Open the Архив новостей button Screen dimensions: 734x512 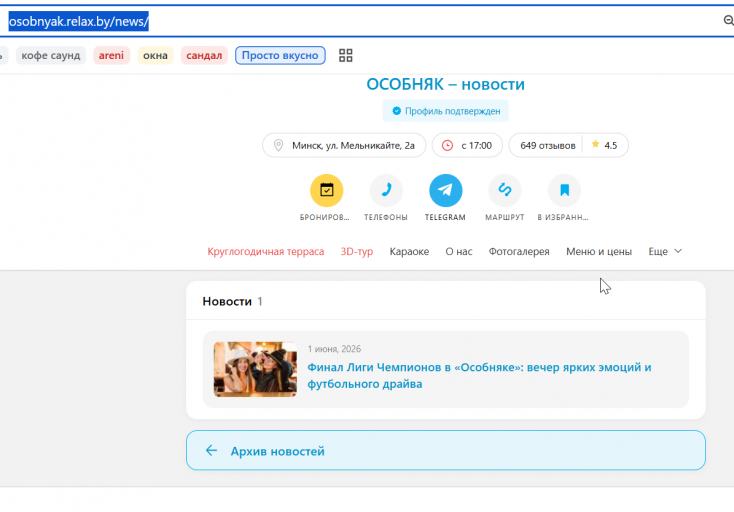pyautogui.click(x=446, y=450)
